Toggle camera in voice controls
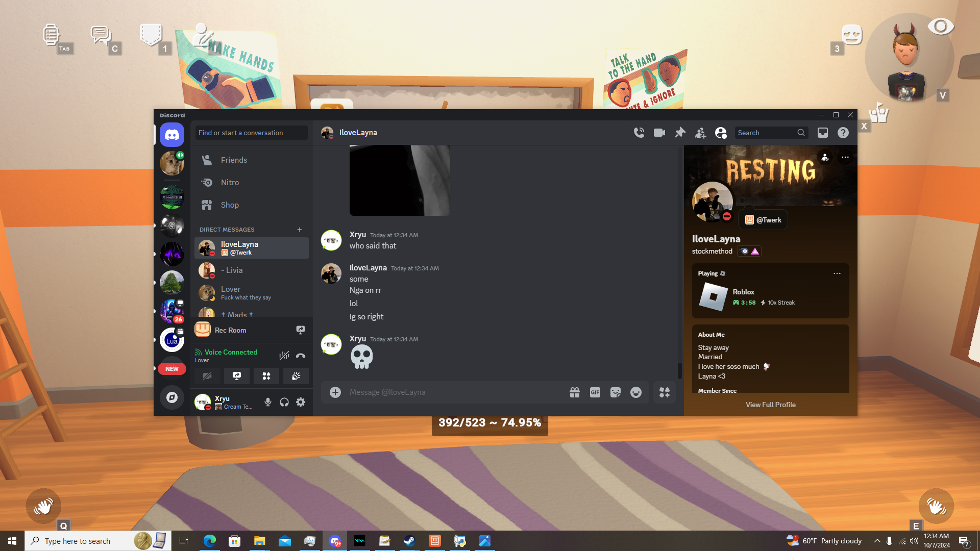 pos(207,376)
